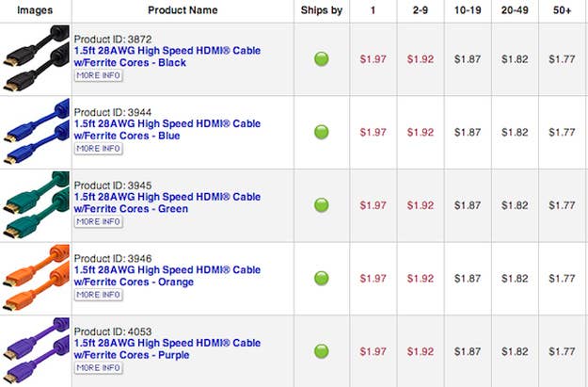Open the orange HDMI cable product image

36,278
